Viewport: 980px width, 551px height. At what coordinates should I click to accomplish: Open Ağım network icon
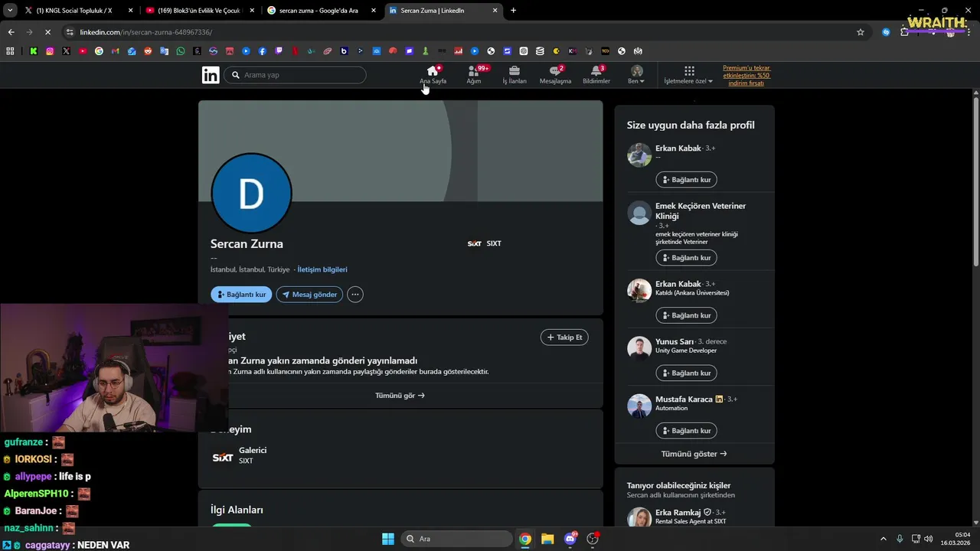(x=474, y=75)
